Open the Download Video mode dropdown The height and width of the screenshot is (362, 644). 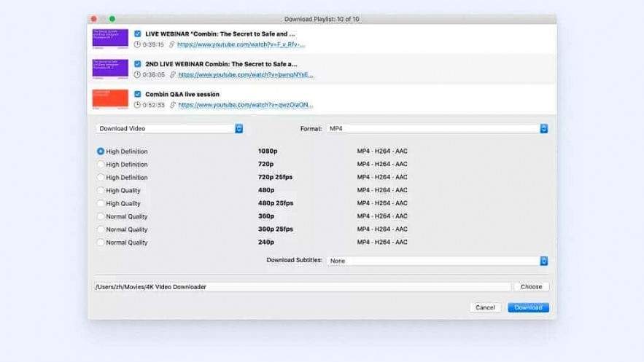pos(169,129)
